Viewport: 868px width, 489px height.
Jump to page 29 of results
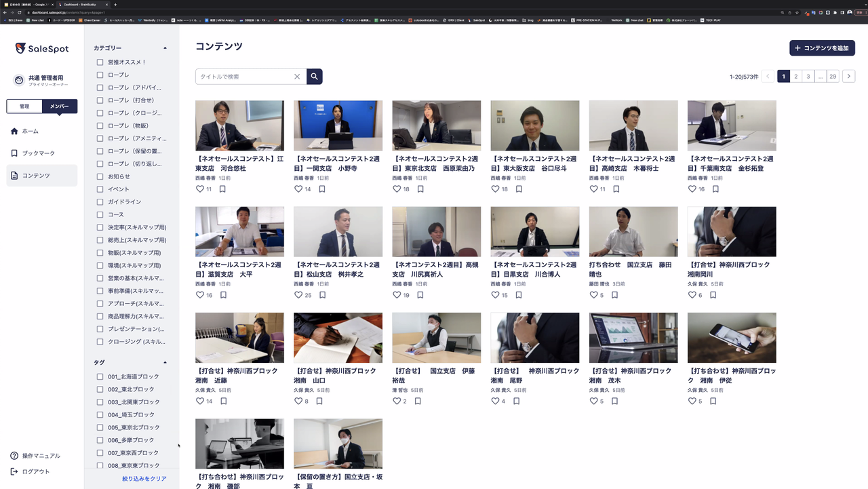coord(833,77)
